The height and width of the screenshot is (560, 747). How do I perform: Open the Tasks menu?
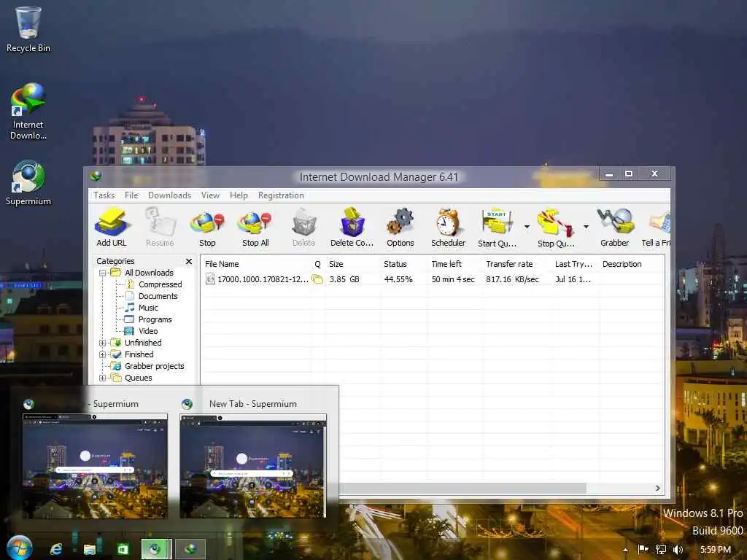tap(104, 195)
